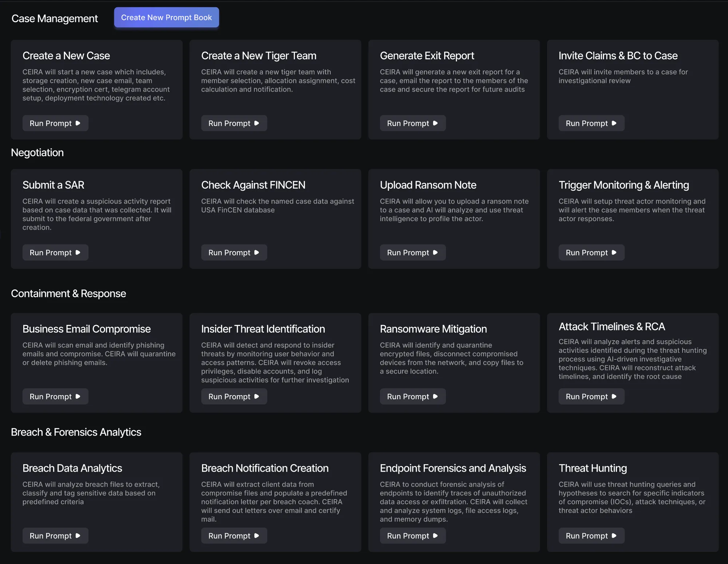
Task: Click play icon under Generate Exit Report
Action: tap(435, 123)
